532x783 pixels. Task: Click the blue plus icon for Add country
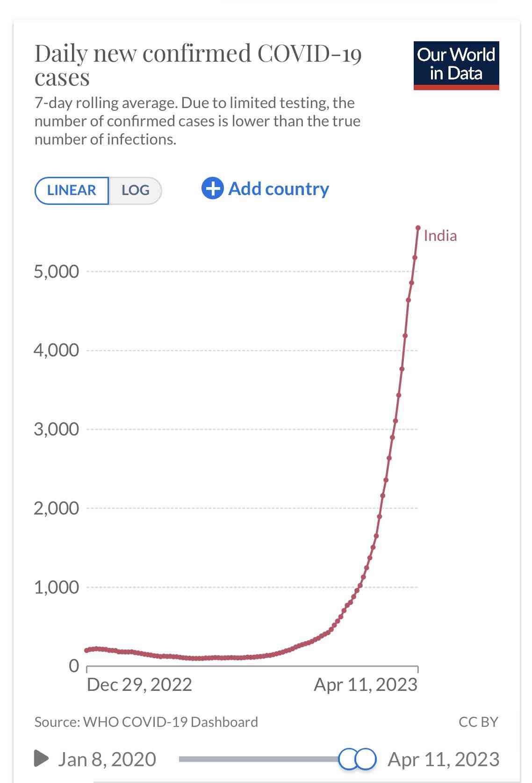[212, 188]
